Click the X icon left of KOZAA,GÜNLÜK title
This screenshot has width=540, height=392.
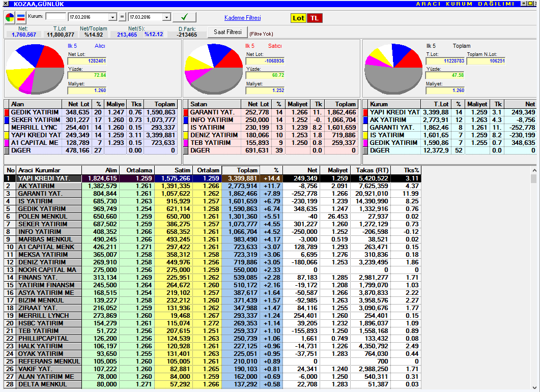pyautogui.click(x=6, y=4)
